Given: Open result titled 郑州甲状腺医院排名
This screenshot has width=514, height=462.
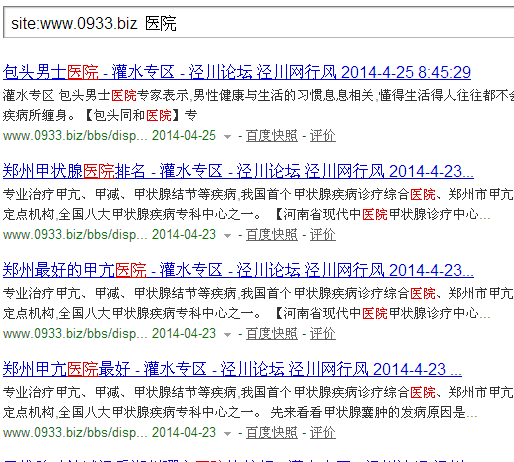Looking at the screenshot, I should coord(238,171).
